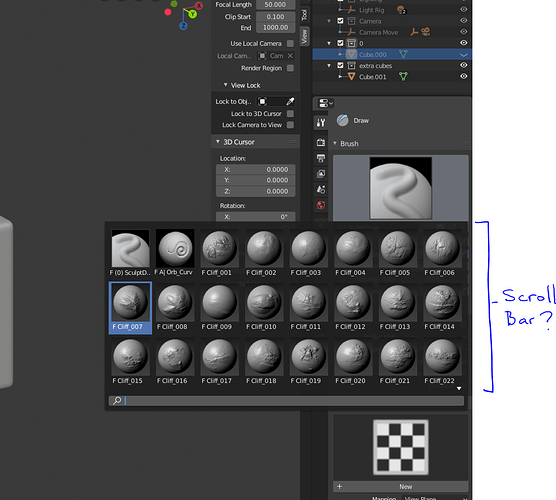Uncheck the collection 0 checkbox
The width and height of the screenshot is (556, 500).
(340, 43)
